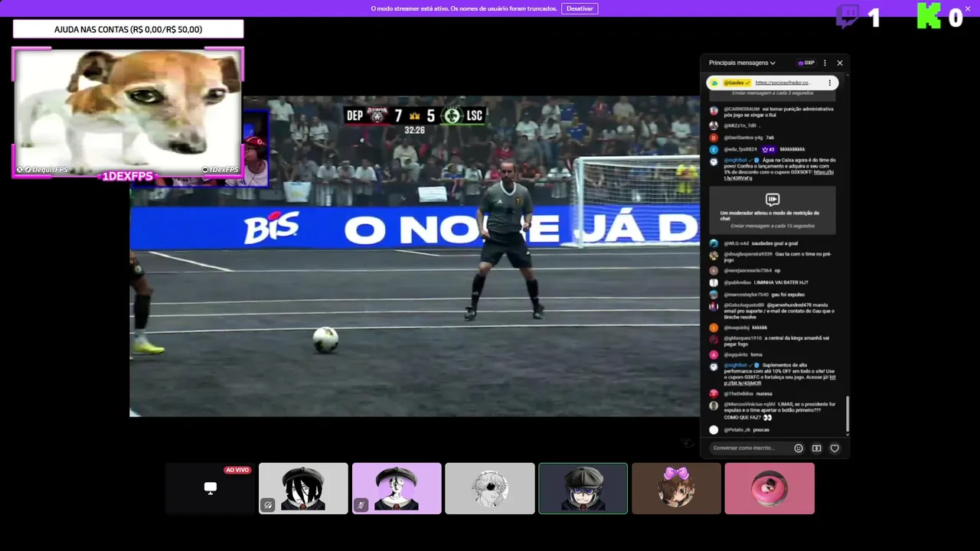This screenshot has height=551, width=980.
Task: Click the @WLG-o4d saudades goal a goal message
Action: click(x=759, y=243)
